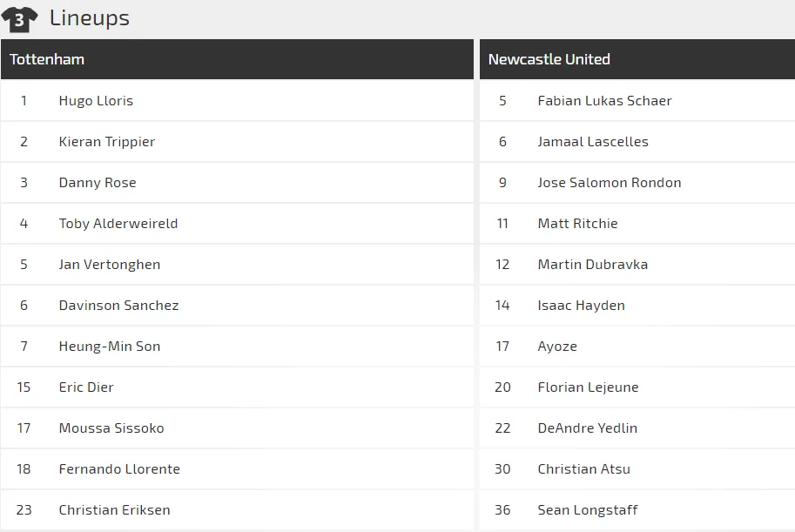Open Danny Rose player entry

[98, 183]
